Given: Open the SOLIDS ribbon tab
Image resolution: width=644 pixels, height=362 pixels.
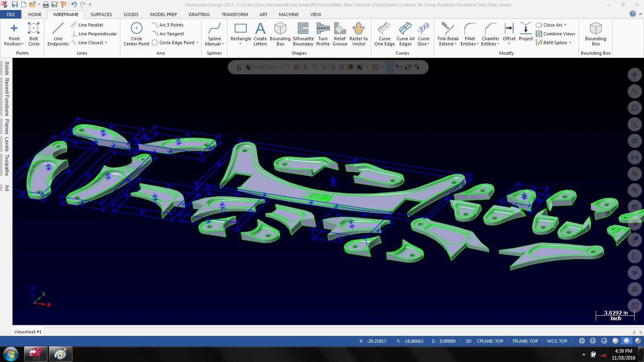Looking at the screenshot, I should [x=131, y=14].
